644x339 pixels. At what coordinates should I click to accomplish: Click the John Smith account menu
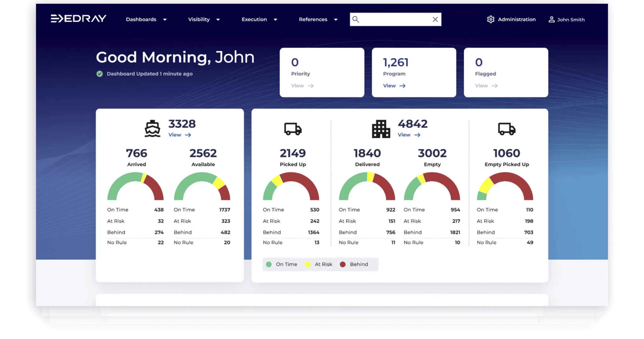pyautogui.click(x=570, y=19)
